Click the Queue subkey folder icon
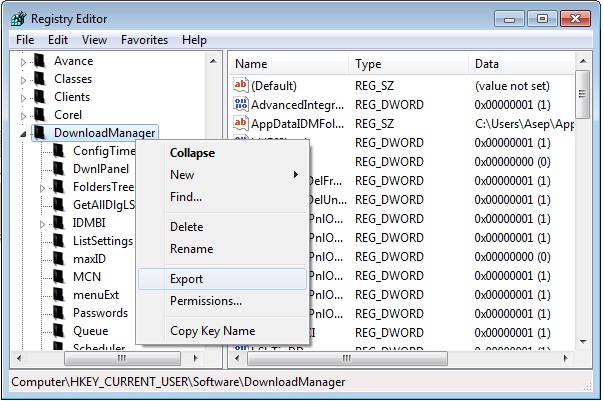Viewport: 604px width, 401px height. click(58, 331)
